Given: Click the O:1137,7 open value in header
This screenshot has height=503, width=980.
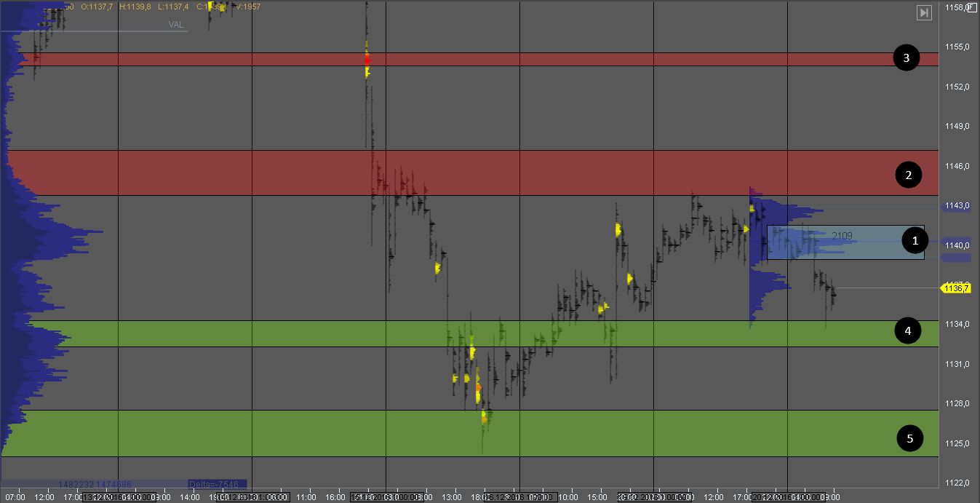Looking at the screenshot, I should 95,7.
